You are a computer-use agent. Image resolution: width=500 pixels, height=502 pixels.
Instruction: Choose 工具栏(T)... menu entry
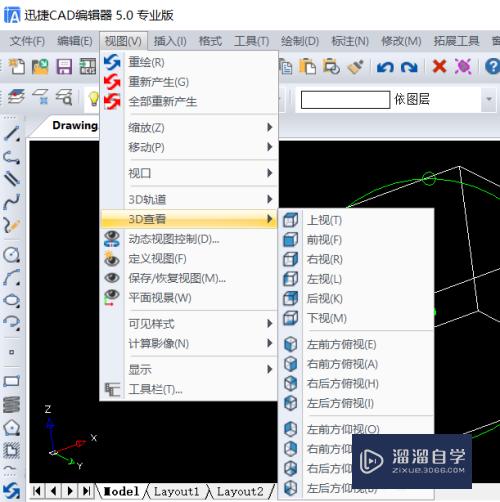tap(189, 389)
